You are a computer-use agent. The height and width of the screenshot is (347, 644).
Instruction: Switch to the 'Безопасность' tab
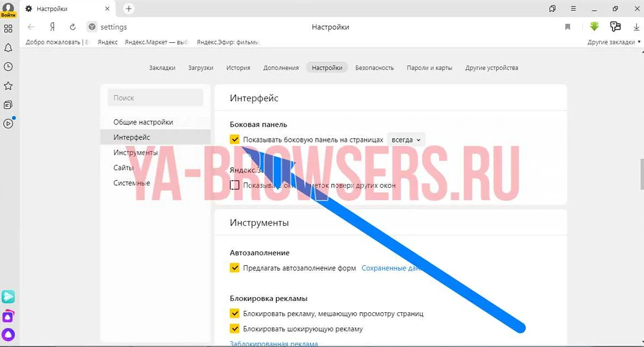click(374, 68)
